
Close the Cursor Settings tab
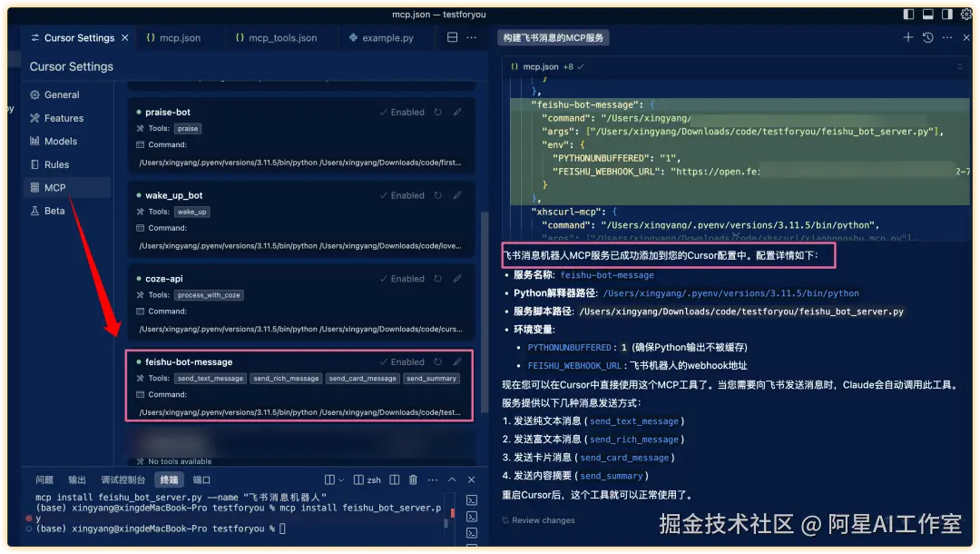coord(125,37)
